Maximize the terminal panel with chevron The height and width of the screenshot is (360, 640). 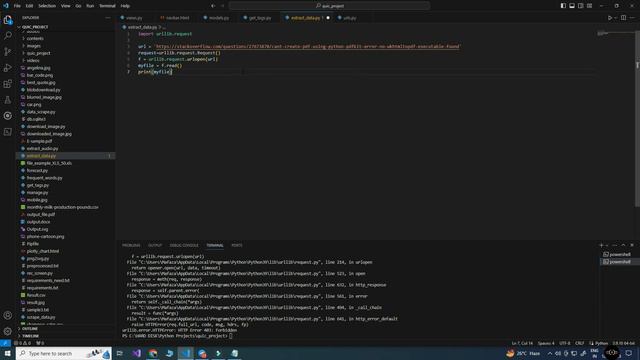(x=623, y=245)
